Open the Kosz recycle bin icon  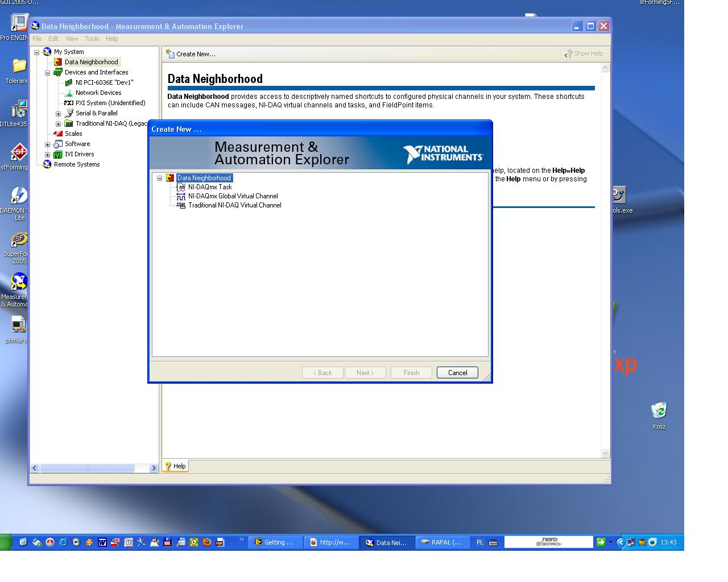[659, 410]
